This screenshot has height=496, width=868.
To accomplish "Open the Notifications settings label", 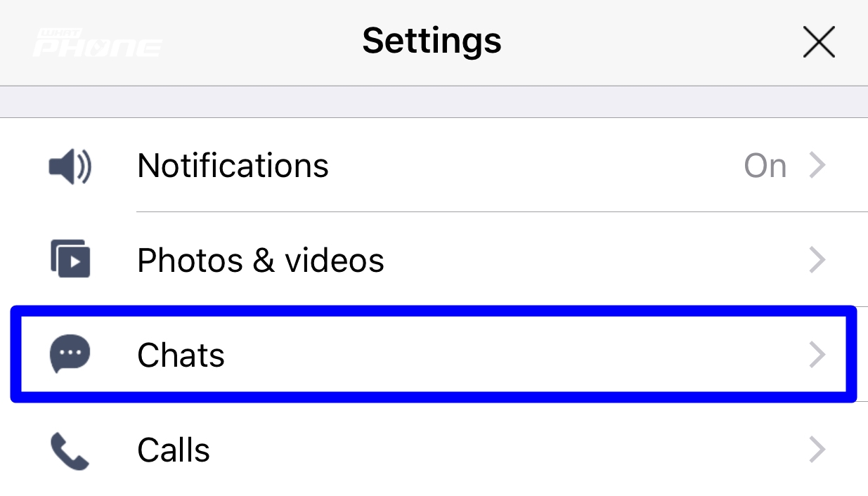I will pyautogui.click(x=233, y=167).
